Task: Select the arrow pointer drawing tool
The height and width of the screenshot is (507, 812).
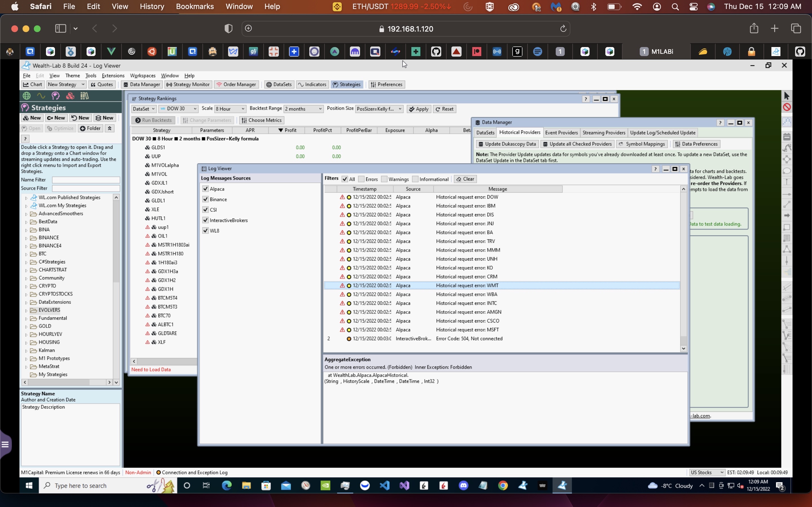Action: coord(787,96)
